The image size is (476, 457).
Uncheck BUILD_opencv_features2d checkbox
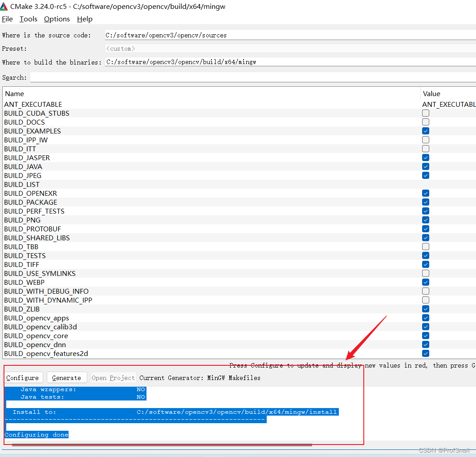click(426, 353)
